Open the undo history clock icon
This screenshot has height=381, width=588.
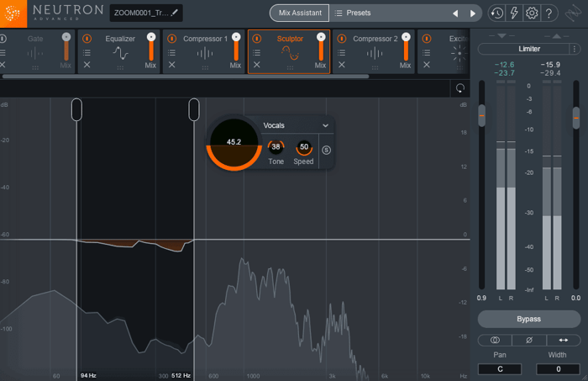click(x=497, y=13)
